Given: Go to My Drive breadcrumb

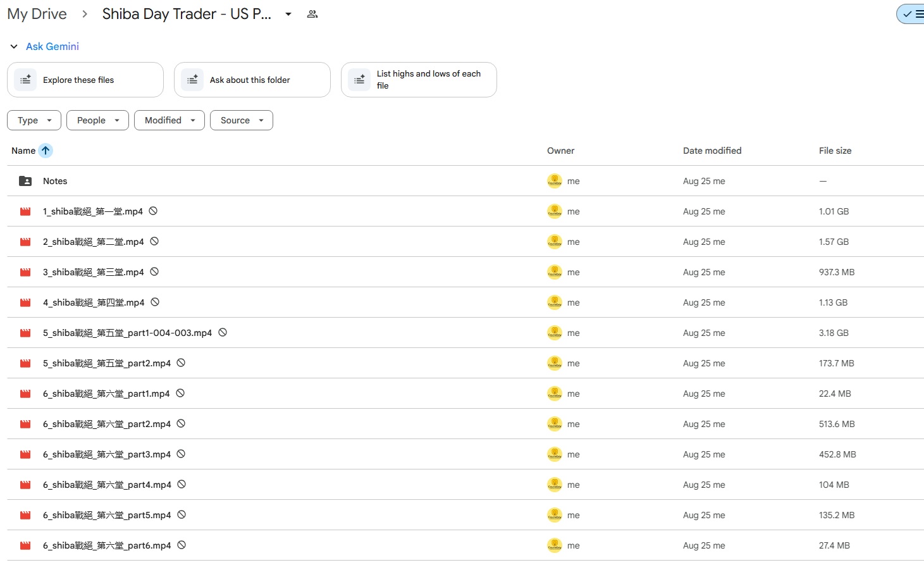Looking at the screenshot, I should [37, 14].
